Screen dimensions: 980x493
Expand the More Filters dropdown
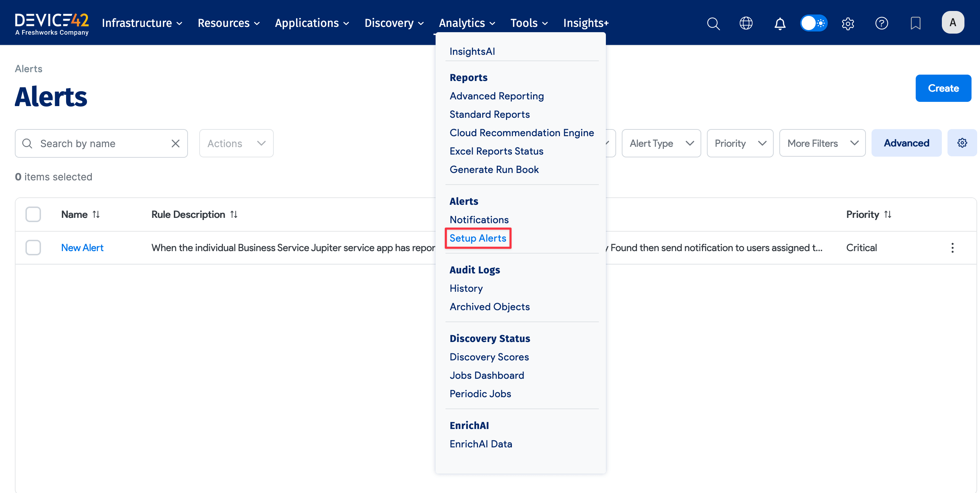pyautogui.click(x=822, y=144)
